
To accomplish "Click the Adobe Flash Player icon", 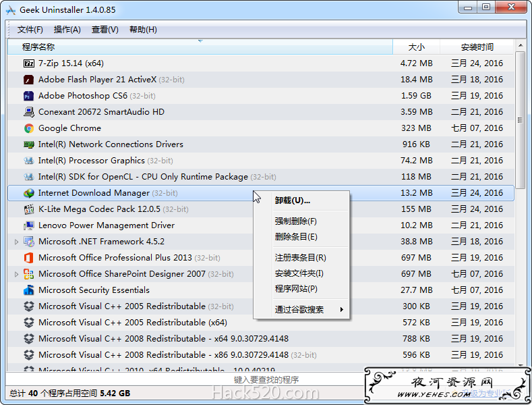I will (x=29, y=80).
